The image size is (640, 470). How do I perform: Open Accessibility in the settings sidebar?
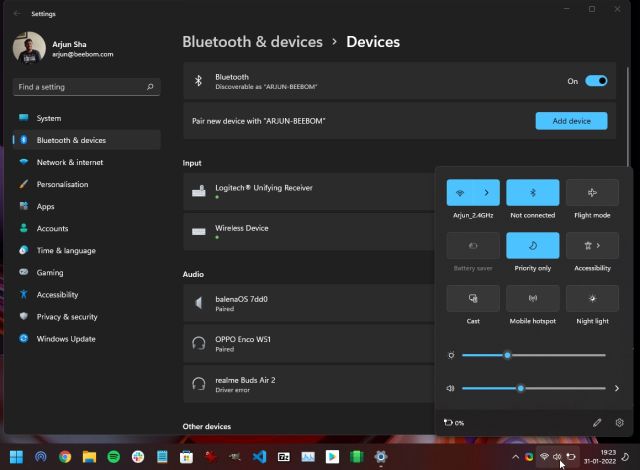87,295
